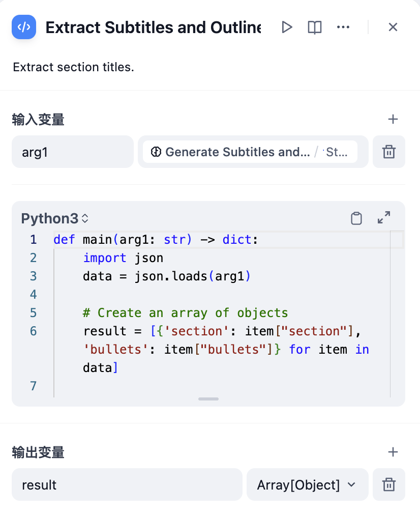Add a new input variable

tap(393, 119)
